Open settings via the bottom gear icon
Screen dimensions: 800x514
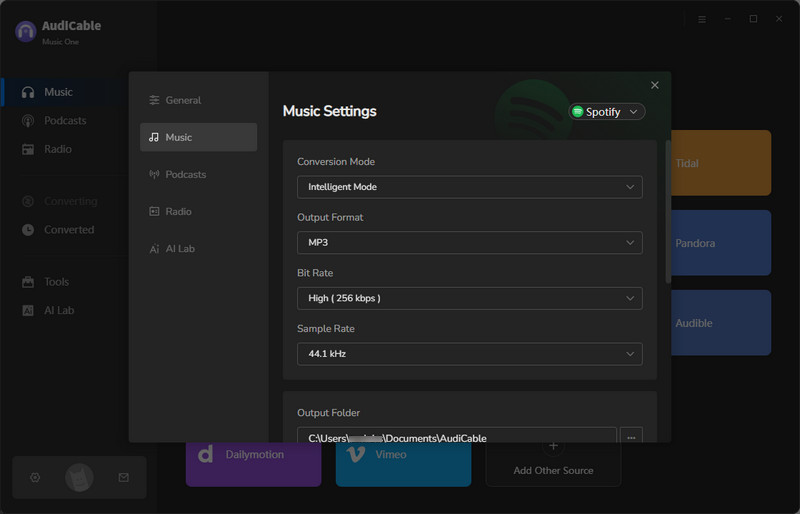[x=35, y=477]
